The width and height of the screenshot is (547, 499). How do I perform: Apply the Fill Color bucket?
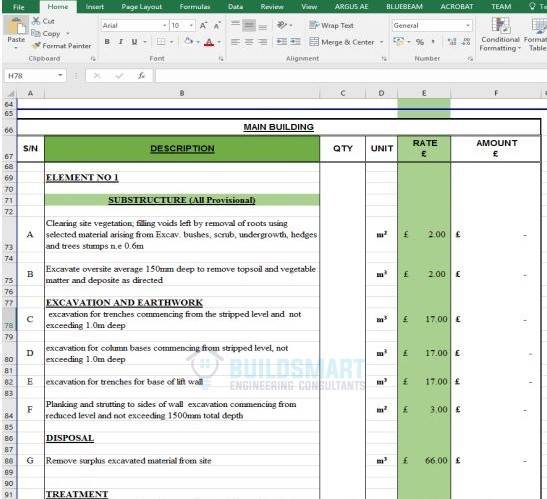click(189, 42)
